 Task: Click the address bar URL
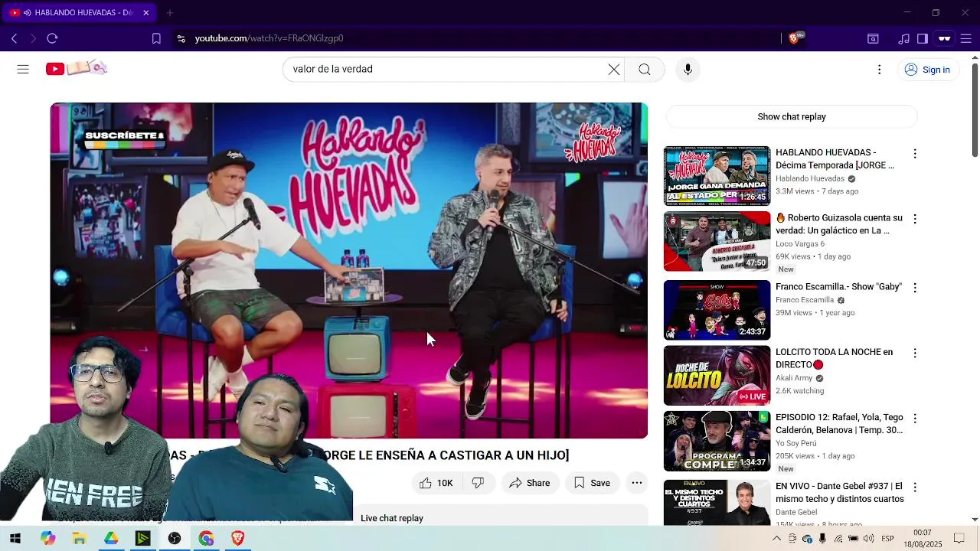coord(269,38)
